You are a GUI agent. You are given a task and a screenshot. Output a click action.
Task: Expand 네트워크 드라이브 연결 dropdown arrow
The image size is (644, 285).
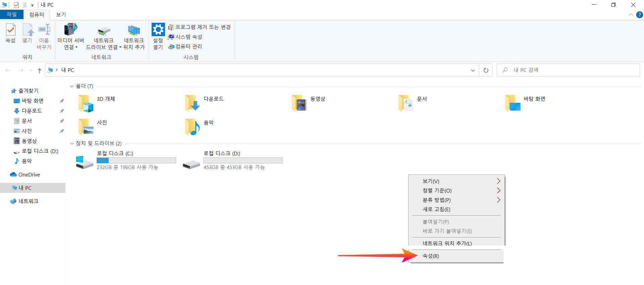120,47
